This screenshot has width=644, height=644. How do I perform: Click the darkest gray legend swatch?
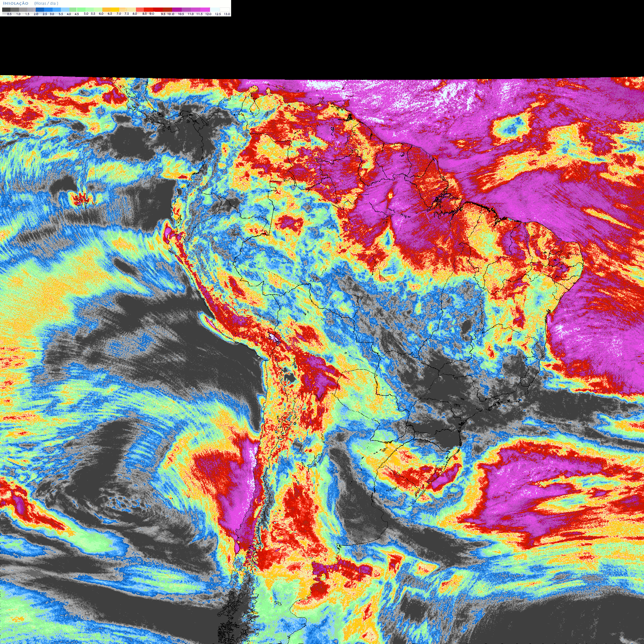point(6,10)
